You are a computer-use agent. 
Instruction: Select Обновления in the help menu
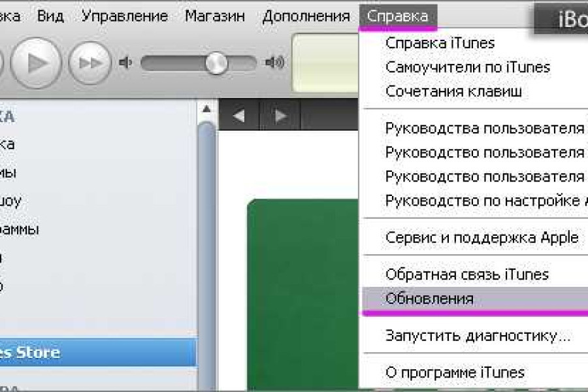[429, 299]
